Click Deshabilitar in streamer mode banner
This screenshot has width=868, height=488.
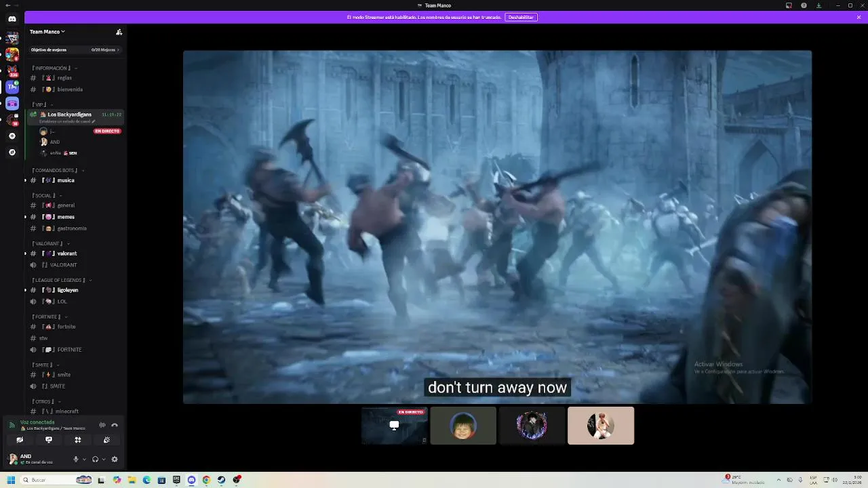521,17
